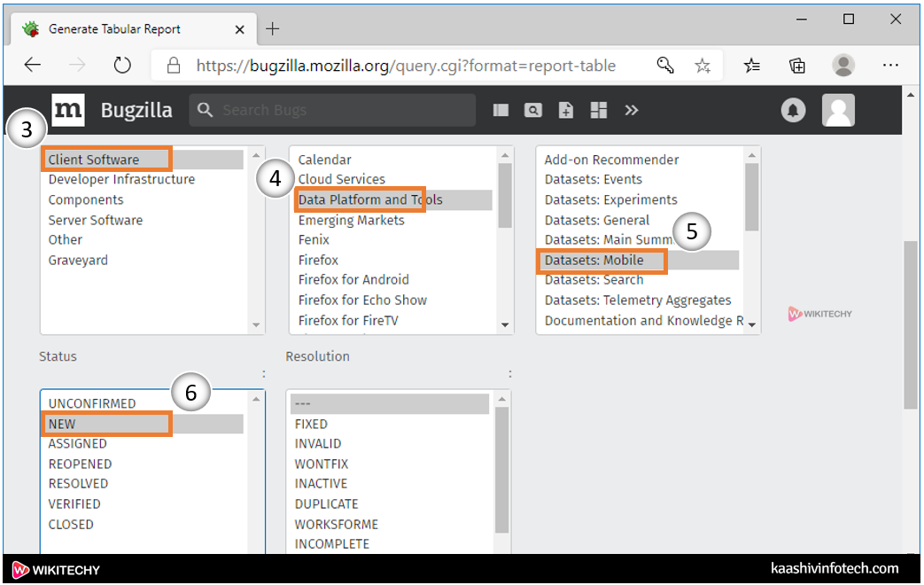924x585 pixels.
Task: Open a new browser tab
Action: [x=272, y=28]
